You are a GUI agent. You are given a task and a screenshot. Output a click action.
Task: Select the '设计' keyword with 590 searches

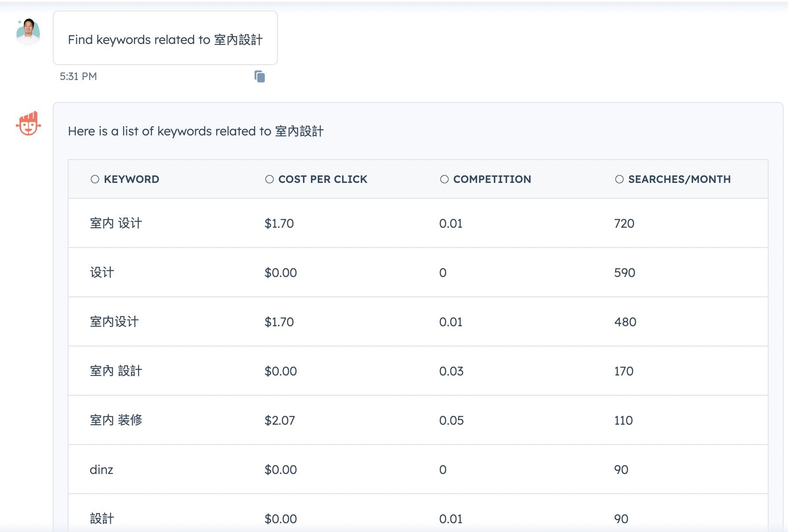[102, 272]
